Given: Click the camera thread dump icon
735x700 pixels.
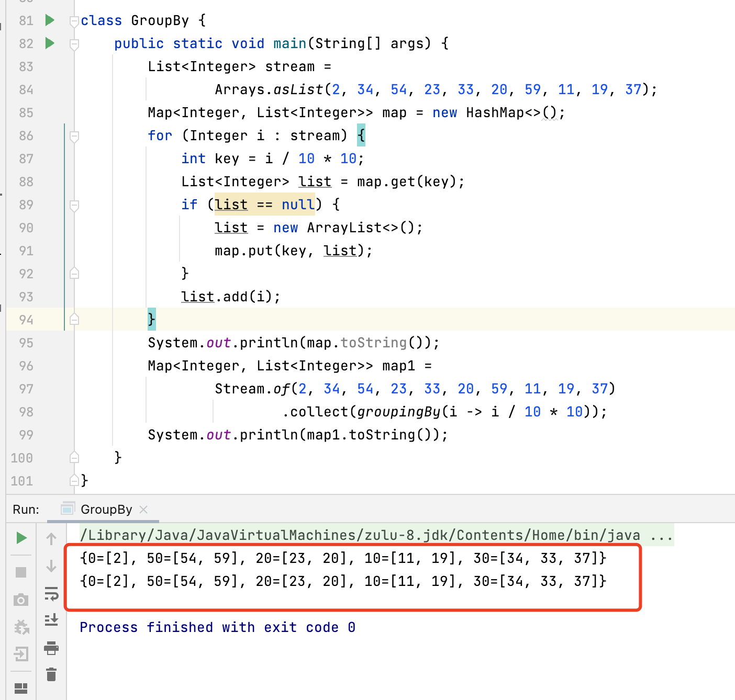Looking at the screenshot, I should [21, 600].
